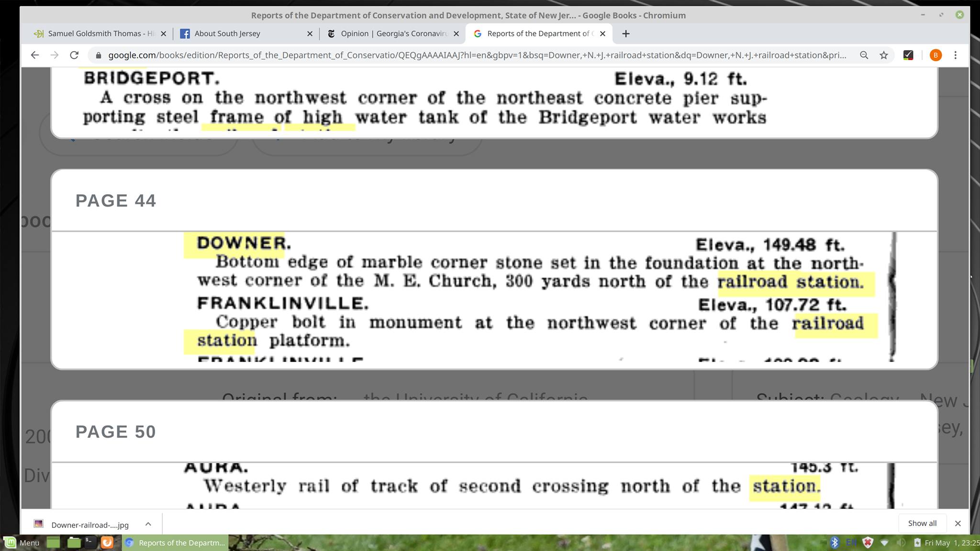Open the Wi-Fi network tray icon
The width and height of the screenshot is (980, 551).
pyautogui.click(x=884, y=542)
